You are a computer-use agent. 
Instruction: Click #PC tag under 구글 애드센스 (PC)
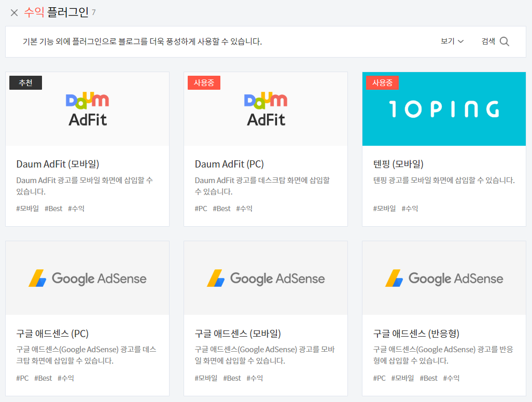pos(22,378)
